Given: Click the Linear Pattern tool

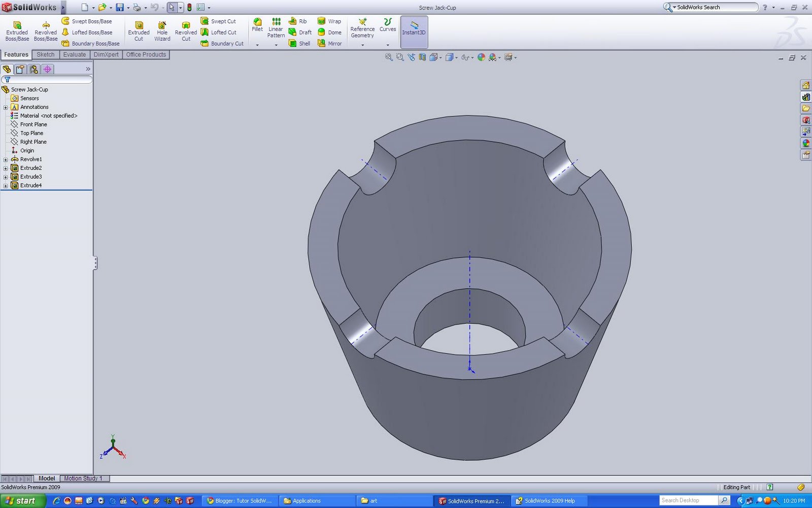Looking at the screenshot, I should coord(276,29).
